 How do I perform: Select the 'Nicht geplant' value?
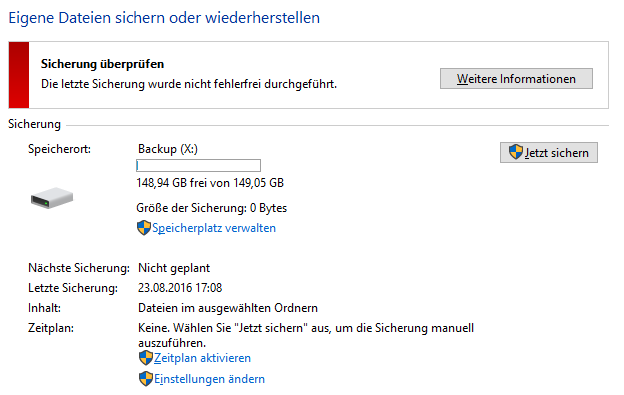(174, 268)
